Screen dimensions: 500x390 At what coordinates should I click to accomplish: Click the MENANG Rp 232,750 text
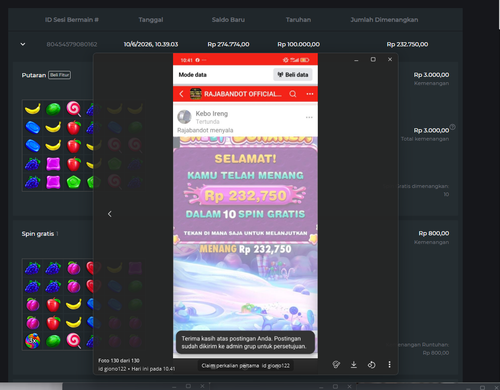(245, 249)
